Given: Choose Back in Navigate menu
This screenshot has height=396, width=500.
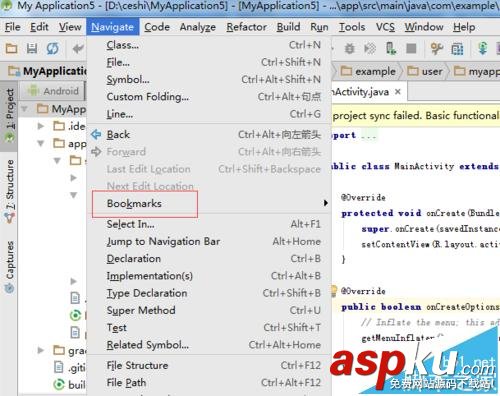Looking at the screenshot, I should [x=209, y=134].
